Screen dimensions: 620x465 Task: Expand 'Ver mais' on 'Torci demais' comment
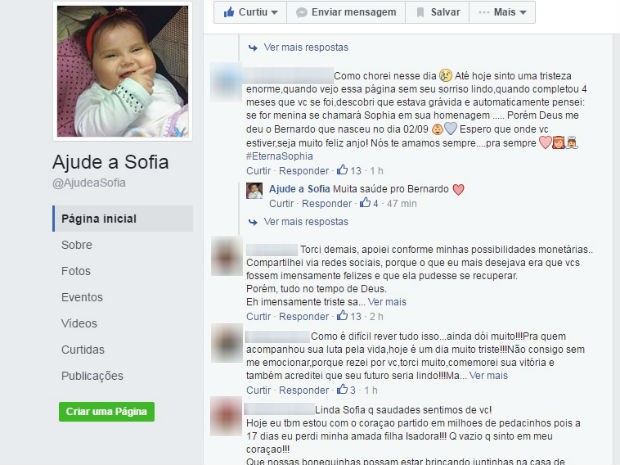point(387,302)
